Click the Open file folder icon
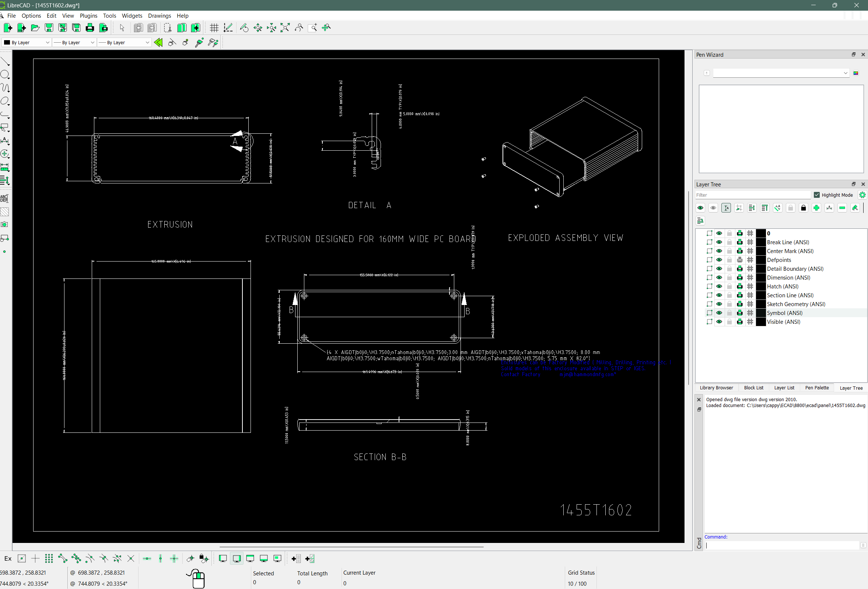The height and width of the screenshot is (589, 868). tap(35, 28)
